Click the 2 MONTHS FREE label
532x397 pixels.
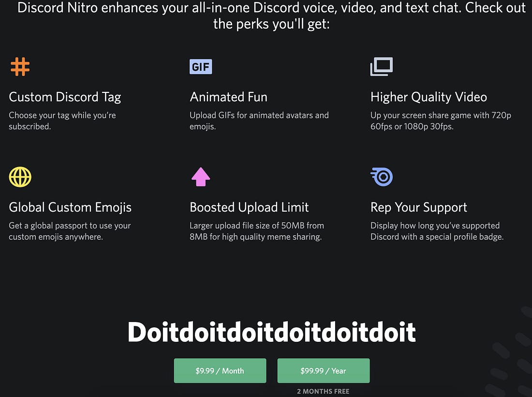point(324,391)
